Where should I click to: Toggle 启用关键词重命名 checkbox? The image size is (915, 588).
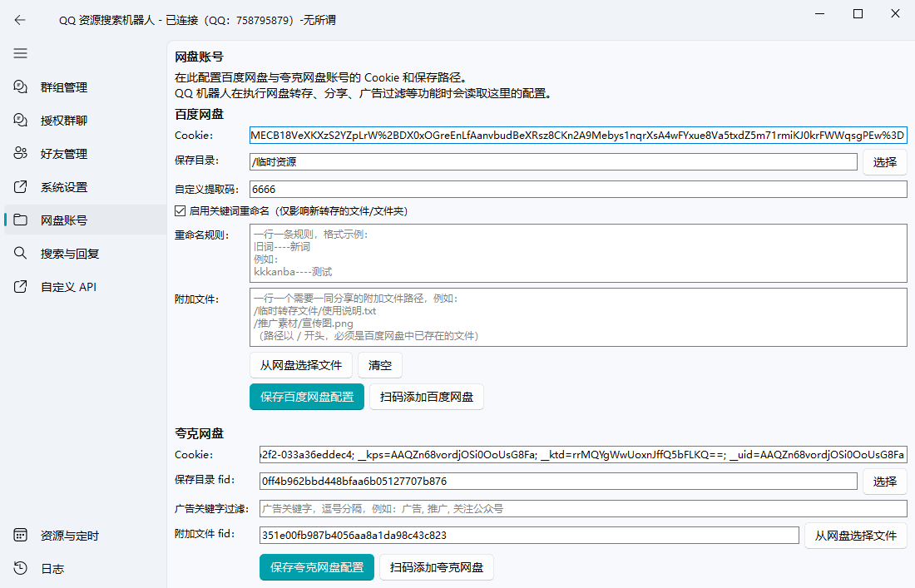(x=180, y=210)
